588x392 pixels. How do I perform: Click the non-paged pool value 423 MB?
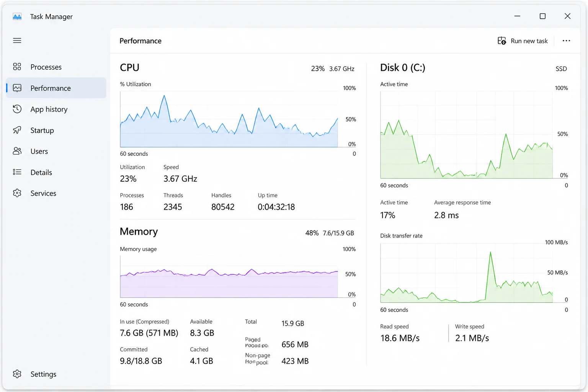pyautogui.click(x=295, y=361)
